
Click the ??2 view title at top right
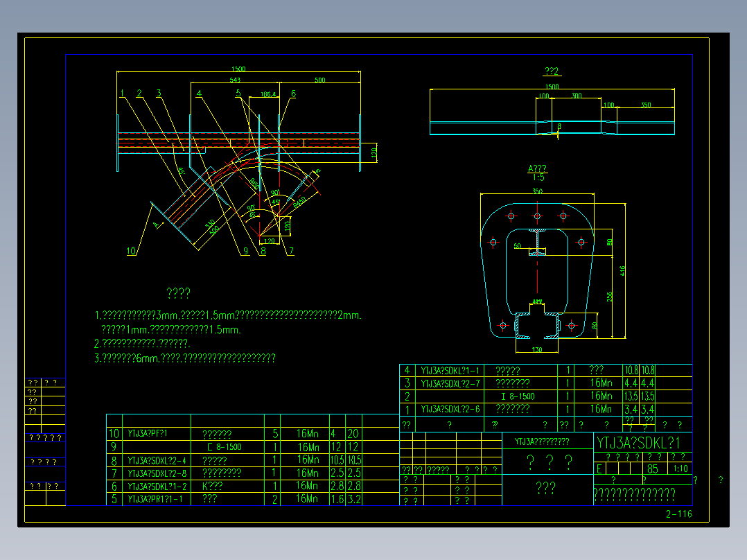tap(551, 71)
